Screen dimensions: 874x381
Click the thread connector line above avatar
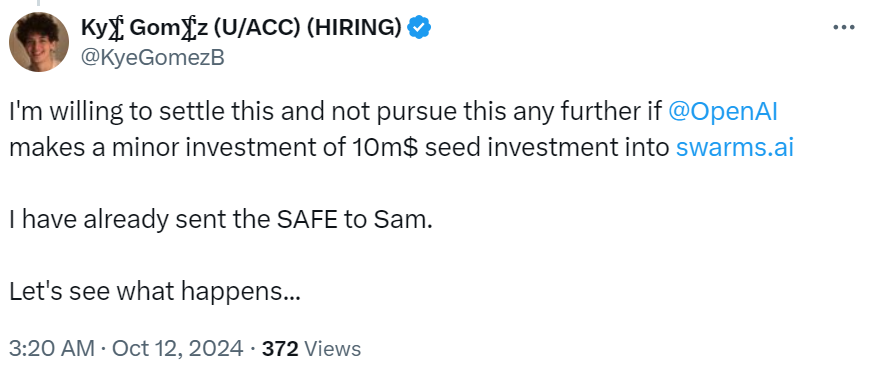pyautogui.click(x=39, y=3)
